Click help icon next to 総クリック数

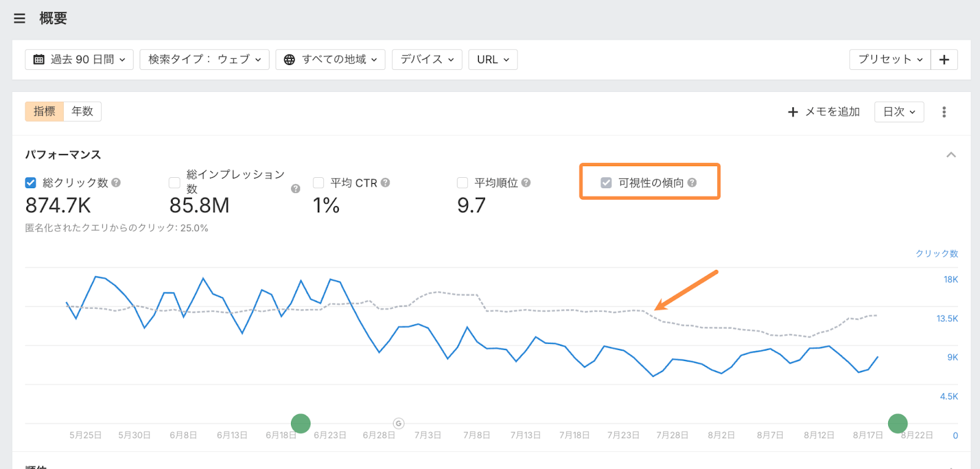coord(116,183)
